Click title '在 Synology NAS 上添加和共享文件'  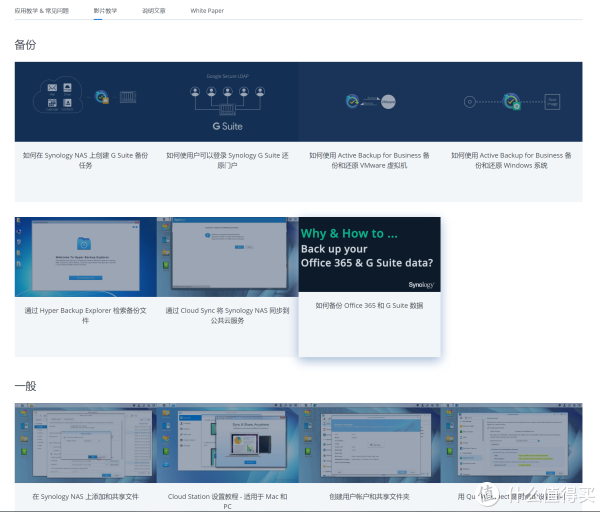tap(86, 496)
